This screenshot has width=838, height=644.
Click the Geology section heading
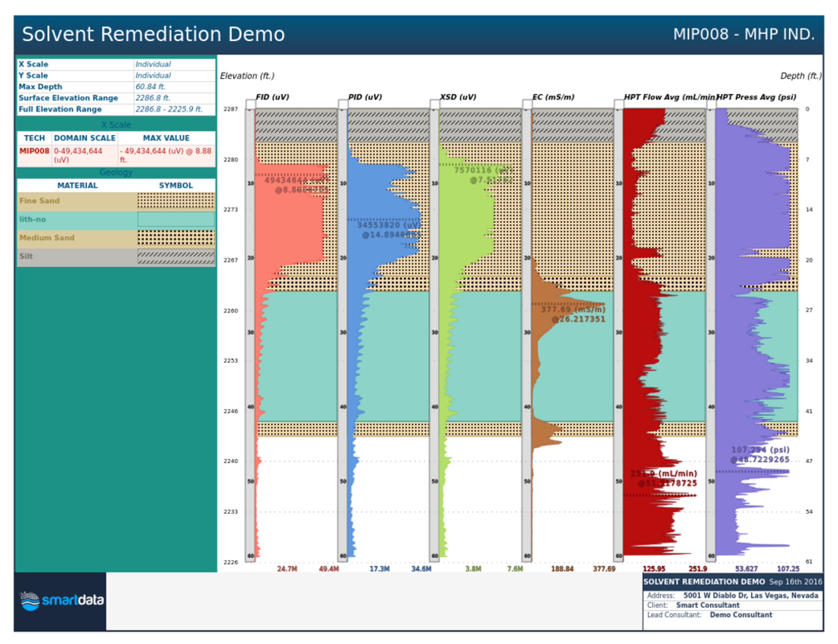(x=116, y=173)
